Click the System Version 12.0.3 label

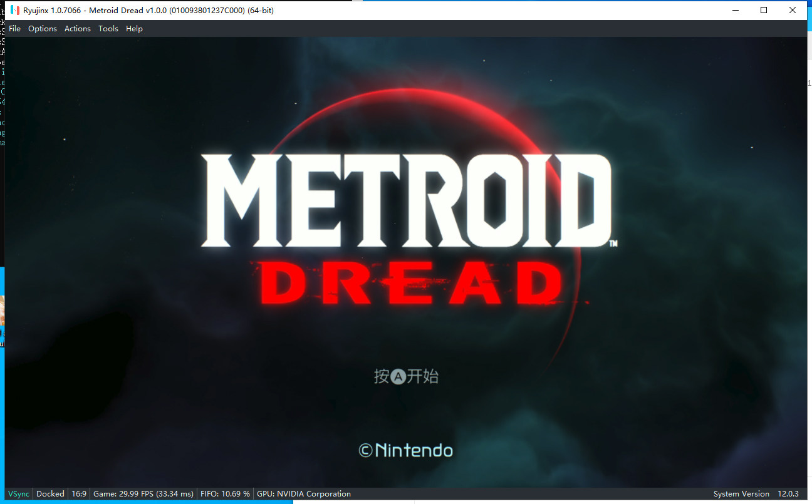tap(756, 494)
